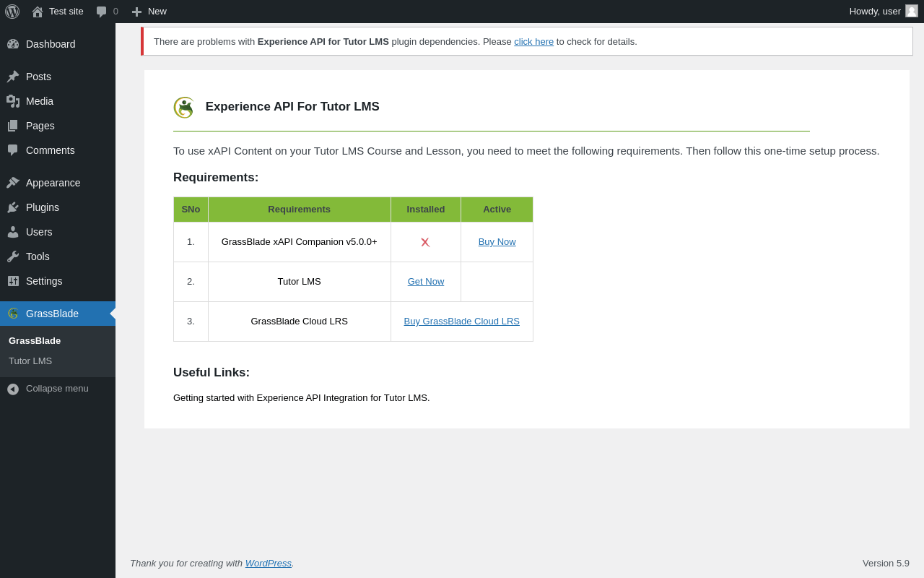Open the Howdy, user account menu
Image resolution: width=924 pixels, height=578 pixels.
coord(884,11)
